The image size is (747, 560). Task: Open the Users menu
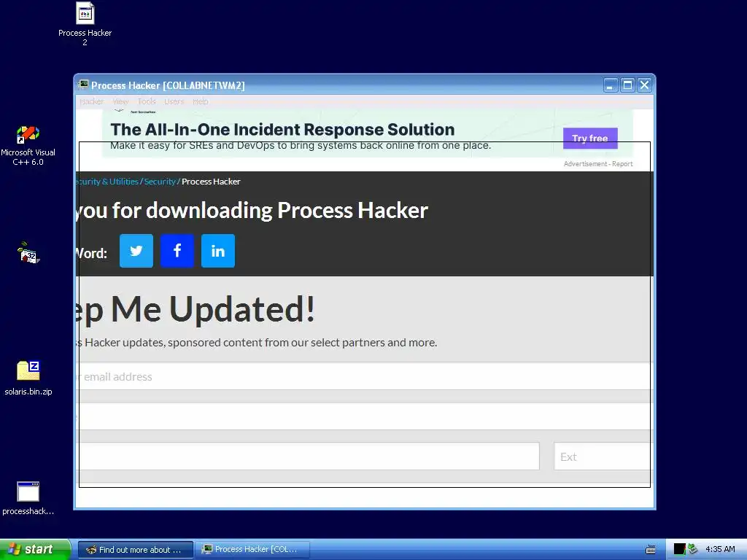point(174,101)
